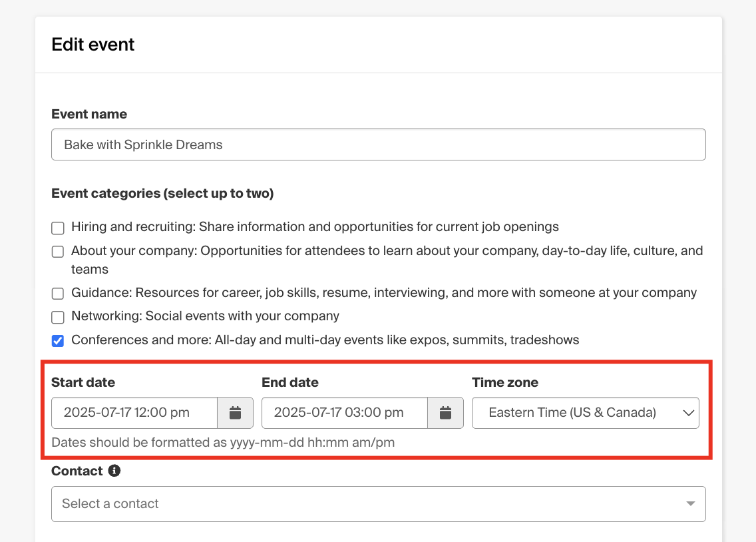Click the Time zone chevron arrow
This screenshot has width=756, height=542.
tap(689, 413)
